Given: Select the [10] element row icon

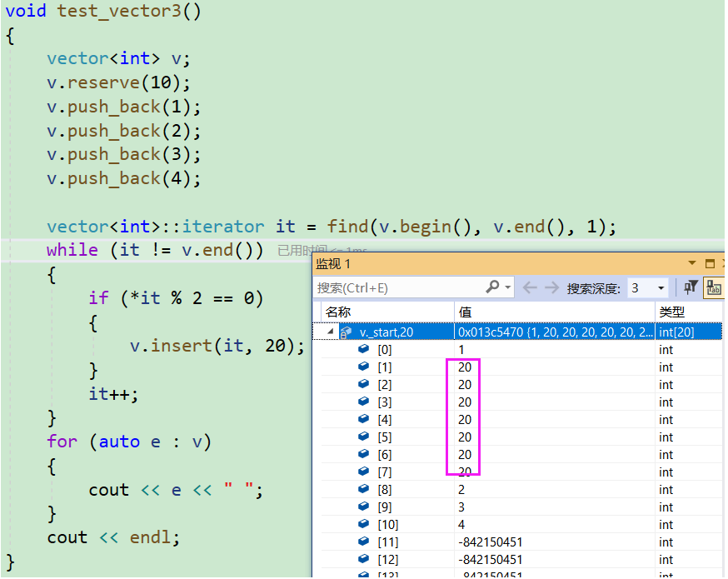Looking at the screenshot, I should (363, 524).
